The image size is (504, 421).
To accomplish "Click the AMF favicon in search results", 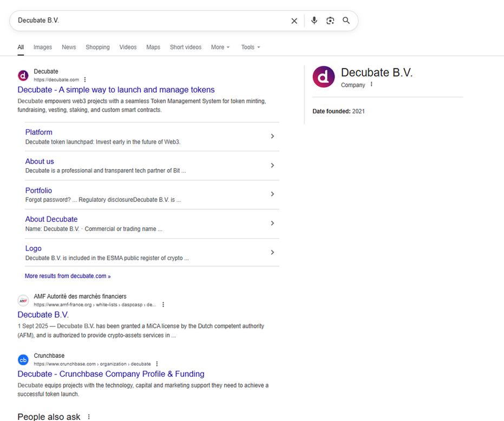I will click(23, 300).
